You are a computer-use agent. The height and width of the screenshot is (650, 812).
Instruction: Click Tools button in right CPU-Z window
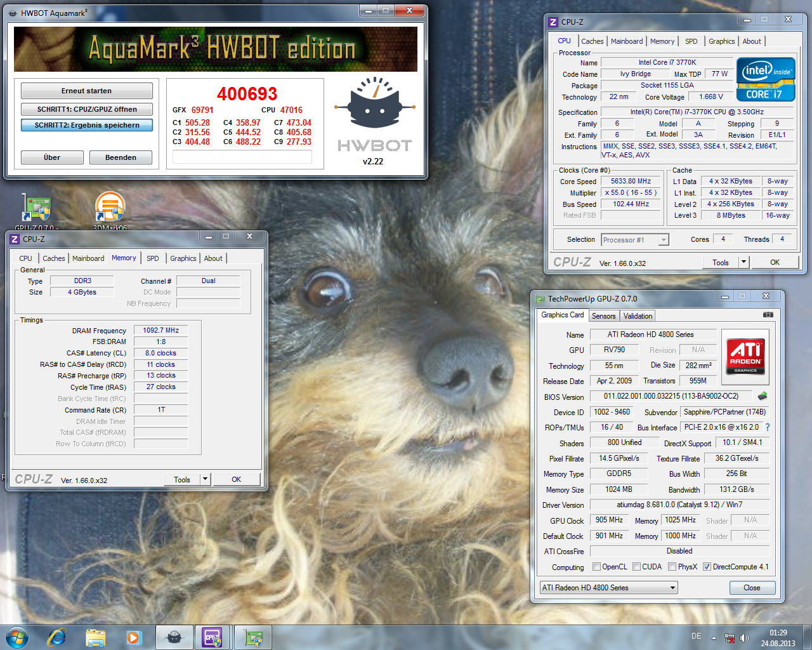[721, 262]
